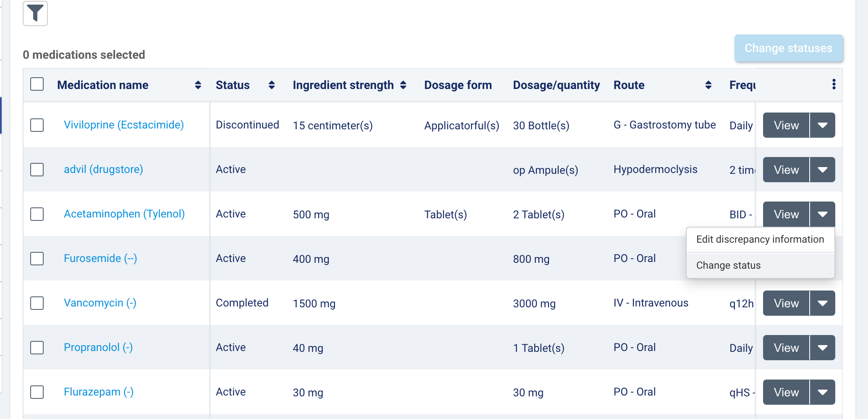868x419 pixels.
Task: Sort table by Status column arrows
Action: (x=272, y=85)
